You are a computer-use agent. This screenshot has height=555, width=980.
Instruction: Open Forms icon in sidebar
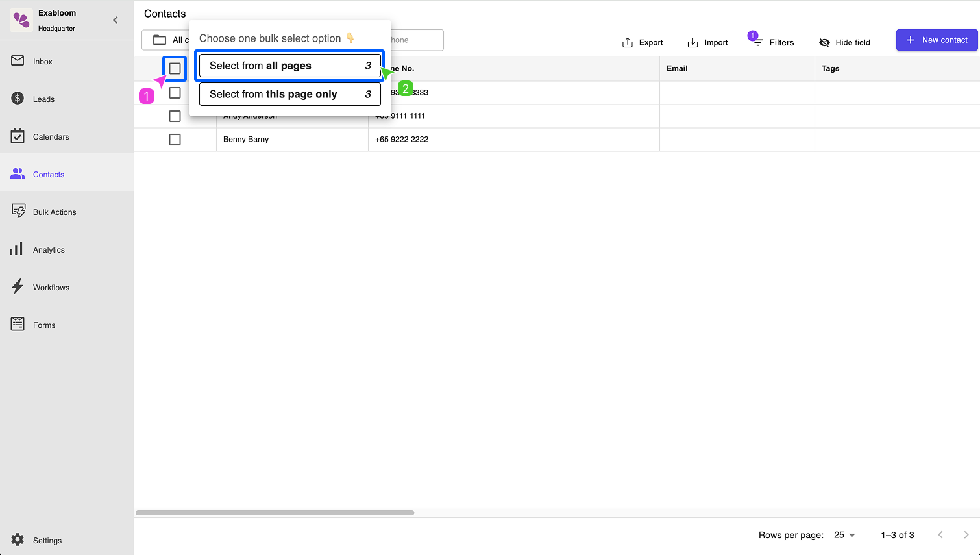click(18, 325)
